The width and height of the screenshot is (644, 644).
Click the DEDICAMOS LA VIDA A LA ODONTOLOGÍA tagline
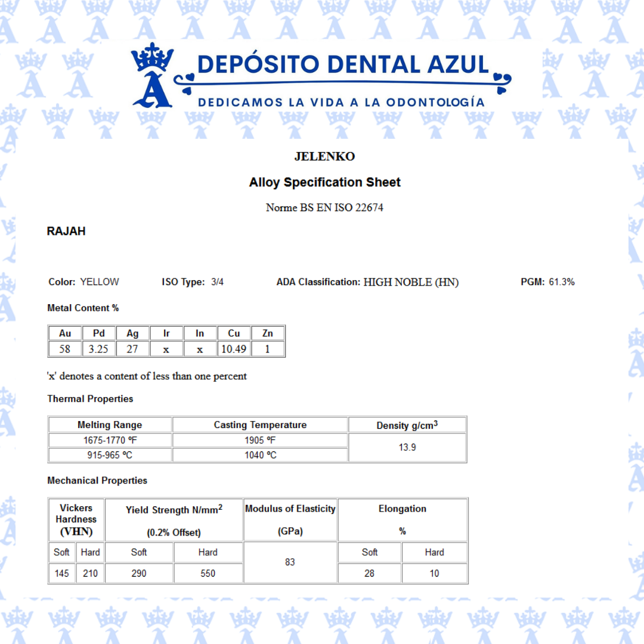click(341, 102)
